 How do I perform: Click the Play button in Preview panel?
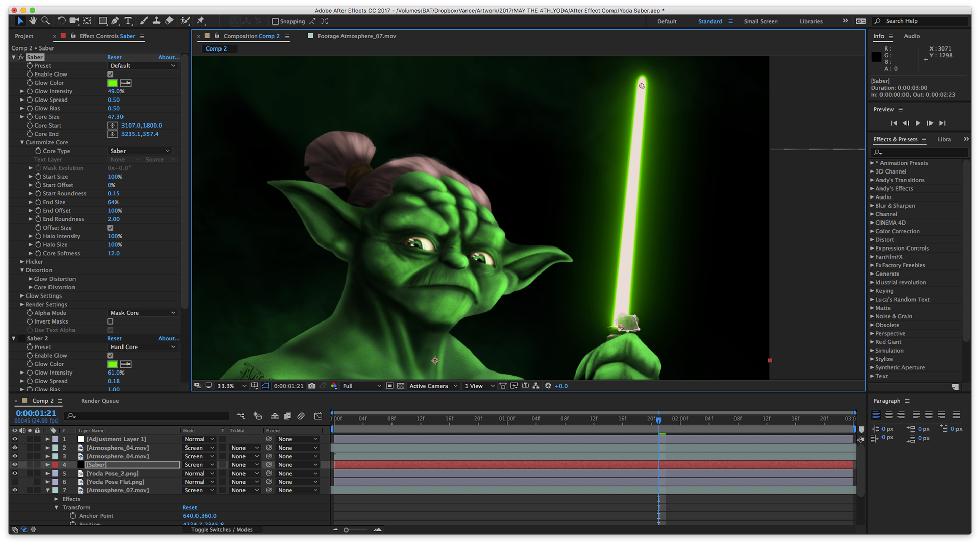click(x=918, y=123)
